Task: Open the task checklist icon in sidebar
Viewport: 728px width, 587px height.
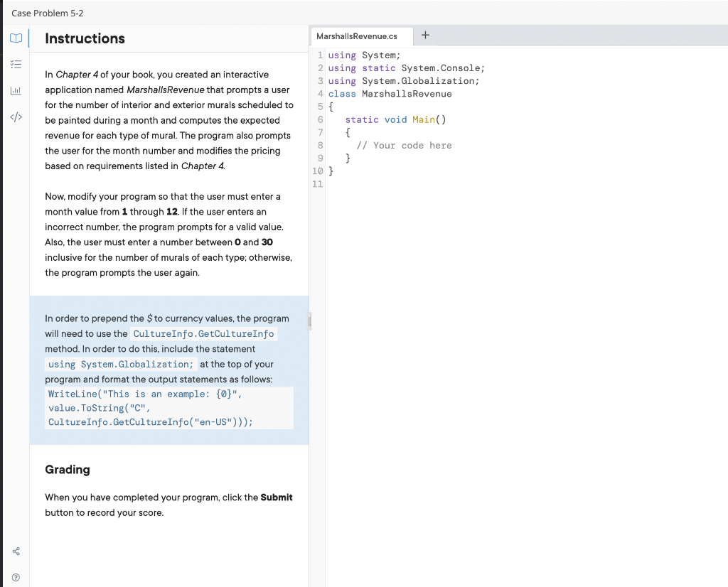Action: (16, 65)
